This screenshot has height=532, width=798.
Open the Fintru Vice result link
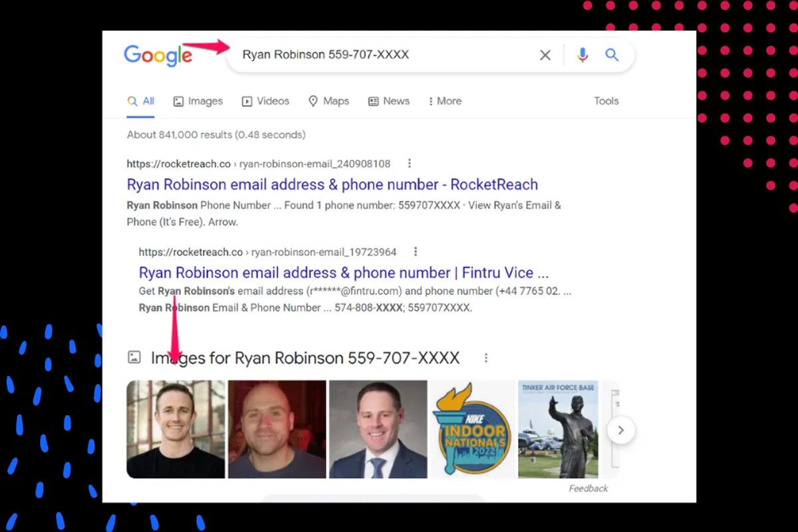[x=344, y=273]
